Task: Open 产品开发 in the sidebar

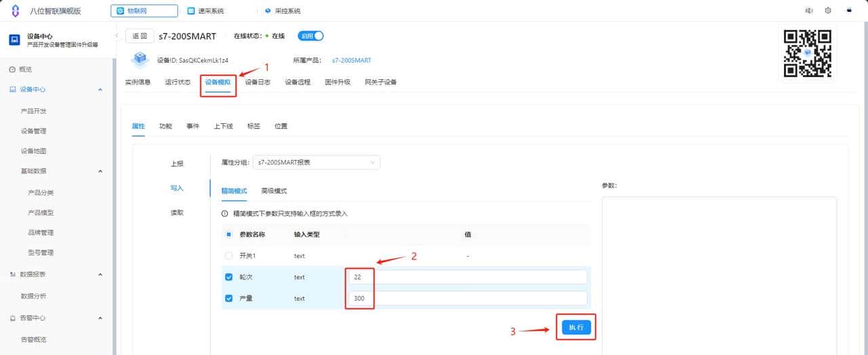Action: 33,111
